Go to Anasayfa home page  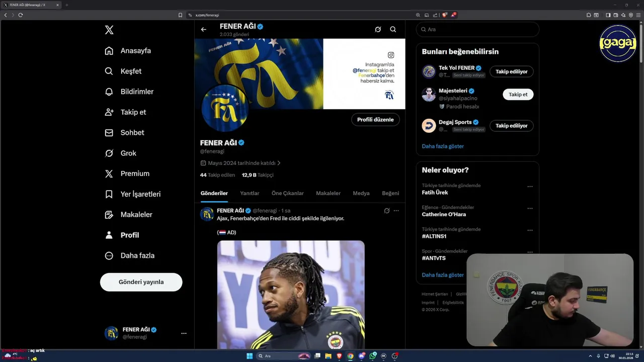128,51
